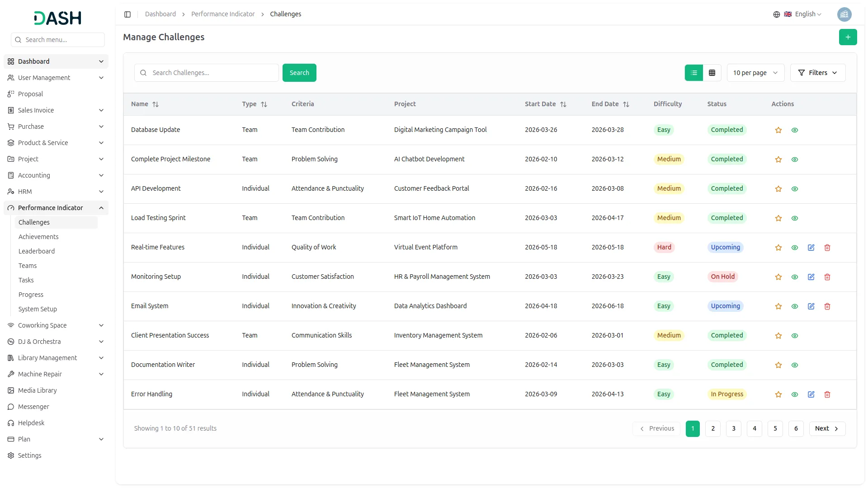Open Leaderboard in the sidebar
This screenshot has width=868, height=488.
point(37,251)
